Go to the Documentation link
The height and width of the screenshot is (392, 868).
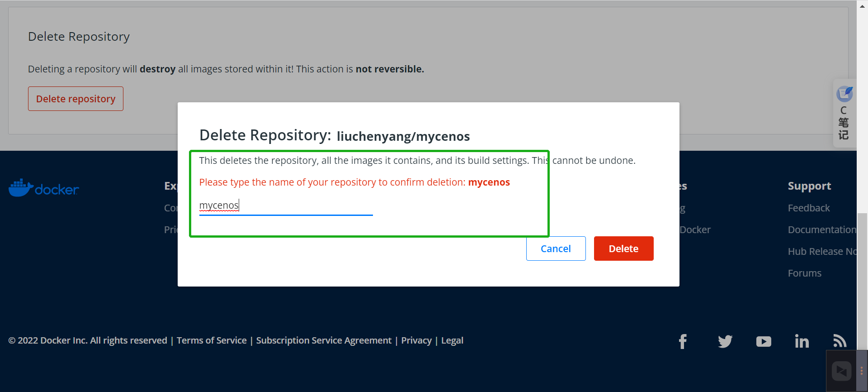click(x=821, y=230)
